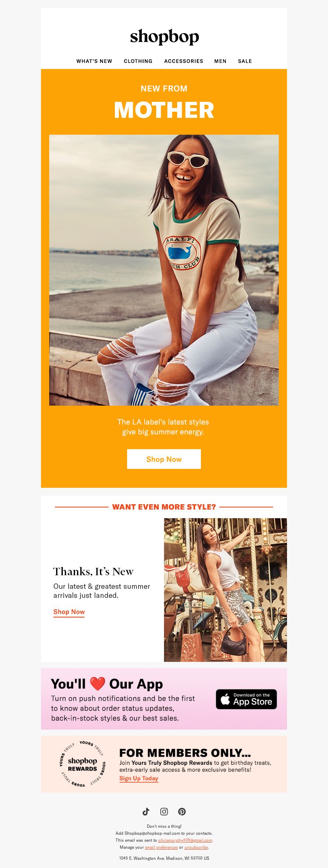Click the MOTHER model beach photo
Screen dimensions: 328x868
(164, 270)
